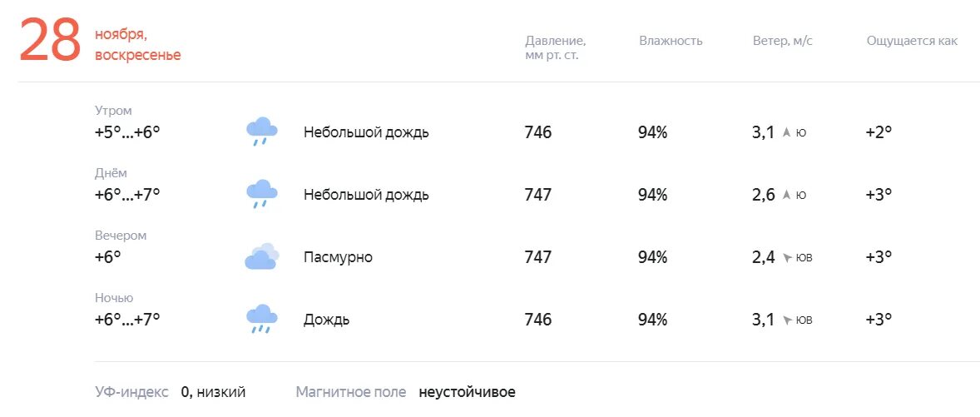Click the morning light rain cloud icon
The width and height of the screenshot is (980, 417).
(x=261, y=132)
